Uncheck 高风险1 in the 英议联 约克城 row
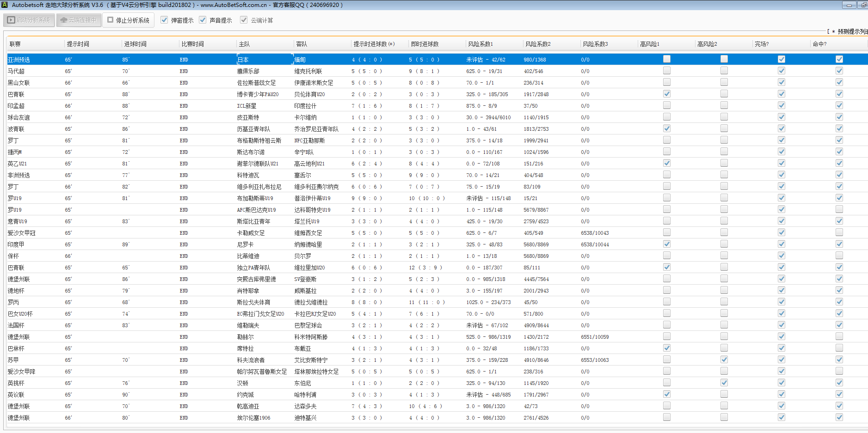 point(666,394)
